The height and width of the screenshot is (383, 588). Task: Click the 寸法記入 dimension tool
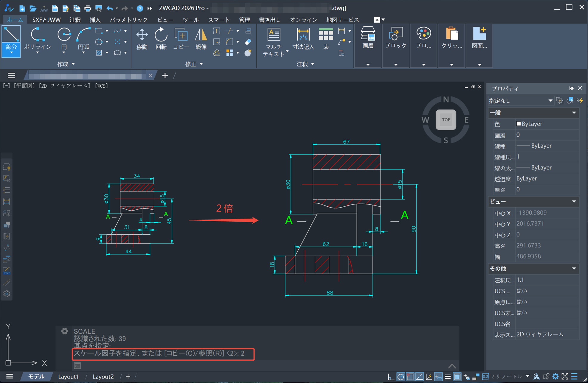(x=303, y=39)
